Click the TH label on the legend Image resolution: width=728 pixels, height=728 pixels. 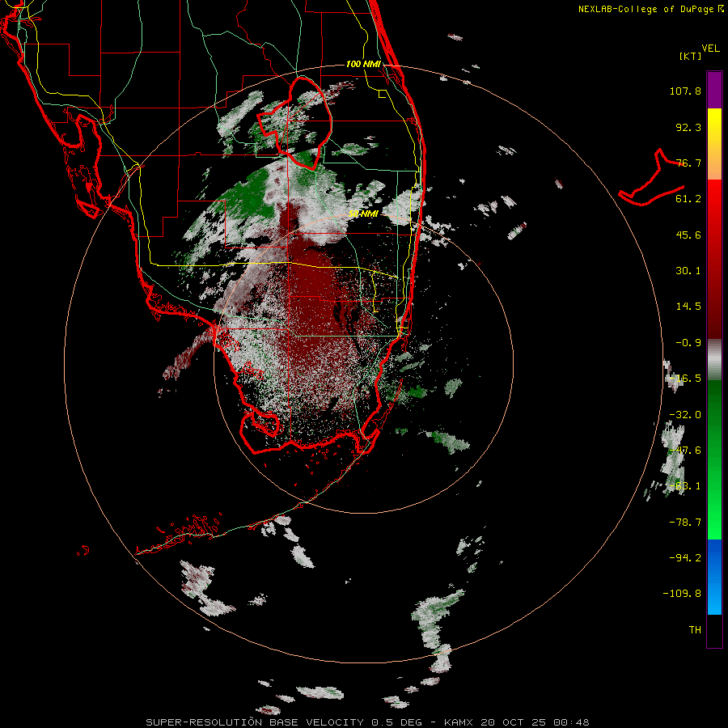click(x=695, y=630)
